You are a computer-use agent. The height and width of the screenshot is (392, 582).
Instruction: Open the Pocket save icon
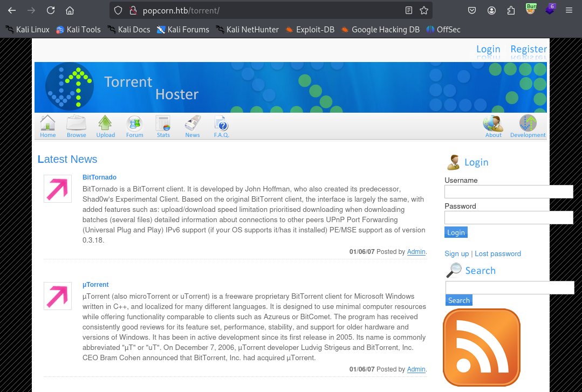(x=472, y=10)
